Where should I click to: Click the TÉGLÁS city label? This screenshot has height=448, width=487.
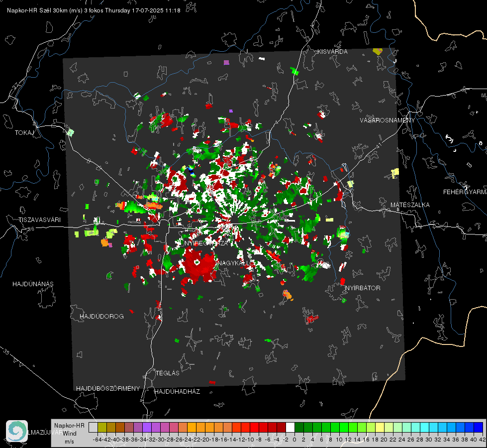click(x=168, y=373)
